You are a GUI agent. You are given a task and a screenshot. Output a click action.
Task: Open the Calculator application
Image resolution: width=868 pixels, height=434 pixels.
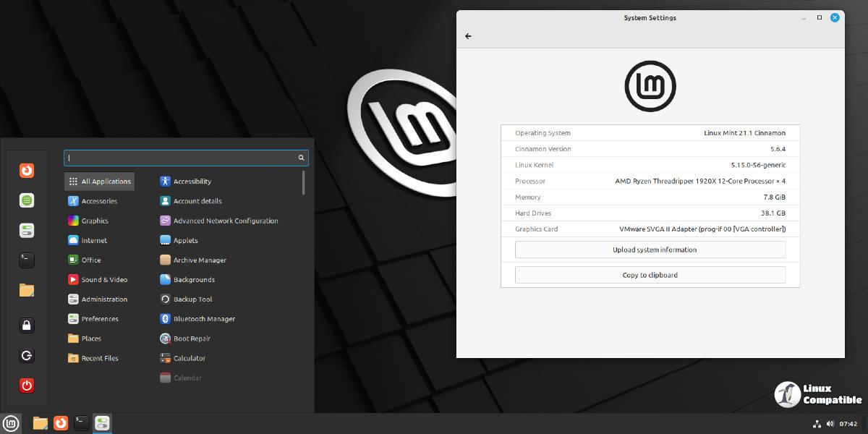tap(183, 358)
